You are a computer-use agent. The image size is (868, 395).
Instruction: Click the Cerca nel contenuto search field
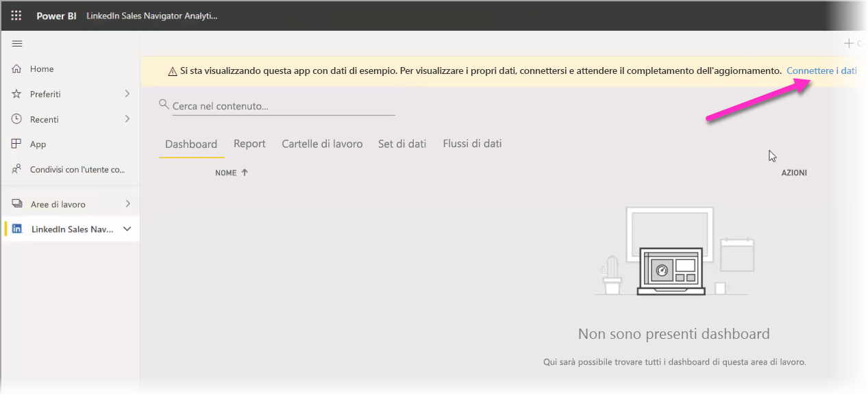pyautogui.click(x=284, y=106)
